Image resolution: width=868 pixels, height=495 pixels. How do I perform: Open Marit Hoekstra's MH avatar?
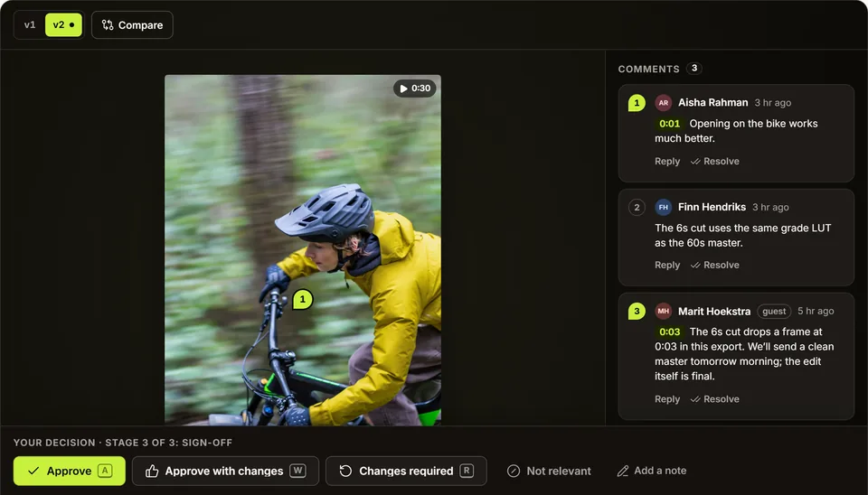coord(663,311)
